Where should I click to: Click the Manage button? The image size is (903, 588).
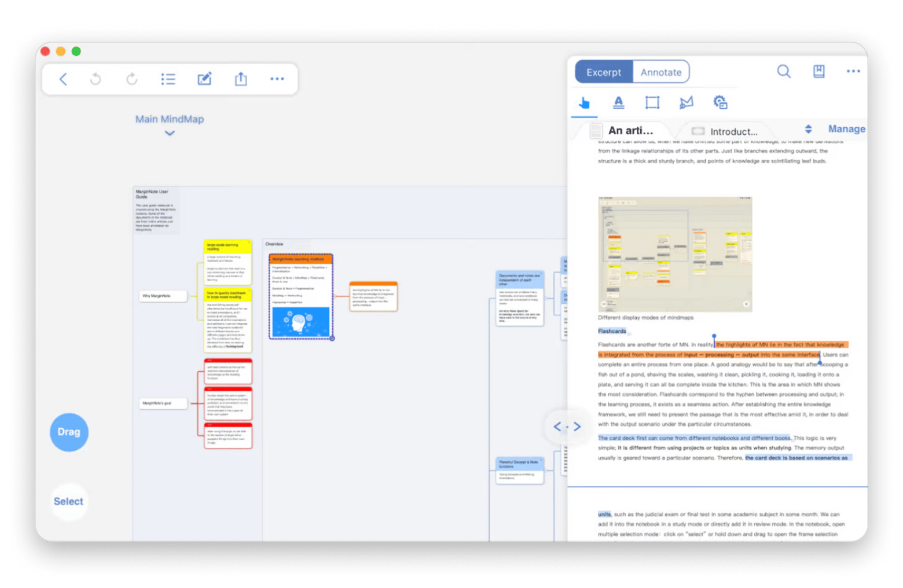[x=846, y=129]
